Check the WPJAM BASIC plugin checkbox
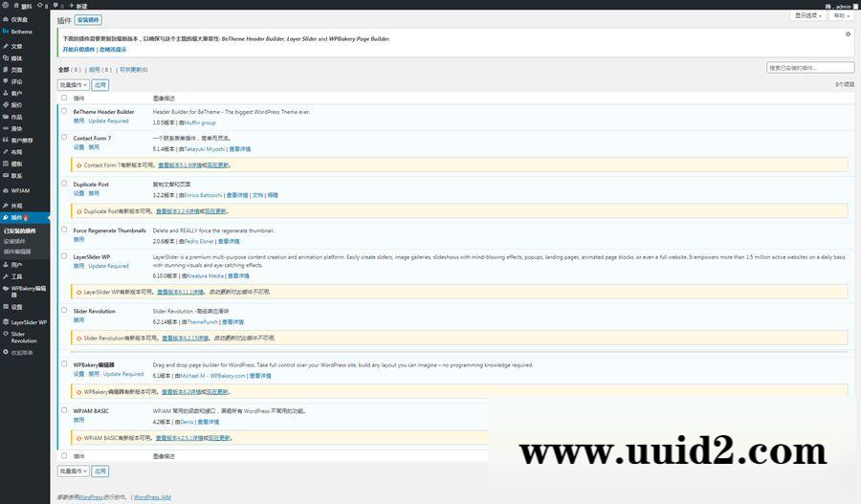 pos(64,410)
